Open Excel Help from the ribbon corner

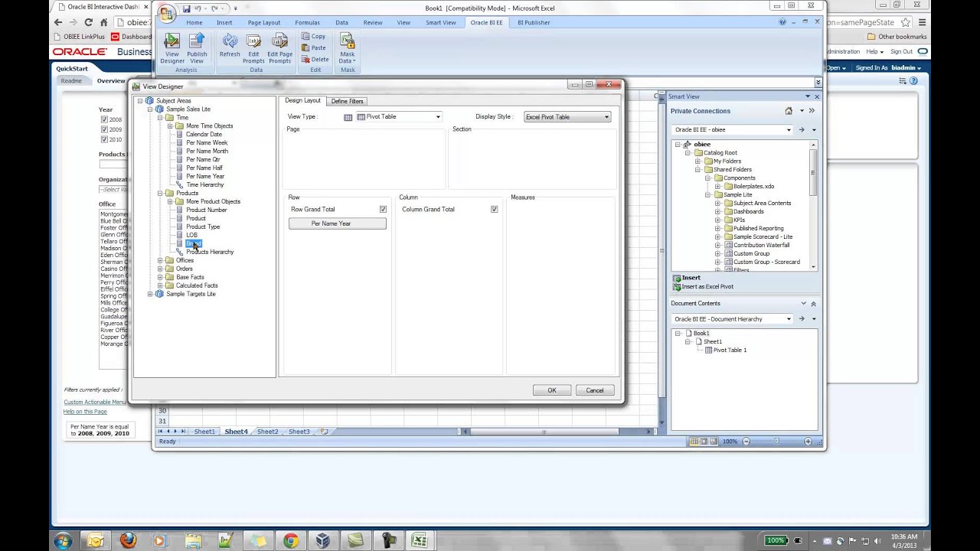click(782, 22)
